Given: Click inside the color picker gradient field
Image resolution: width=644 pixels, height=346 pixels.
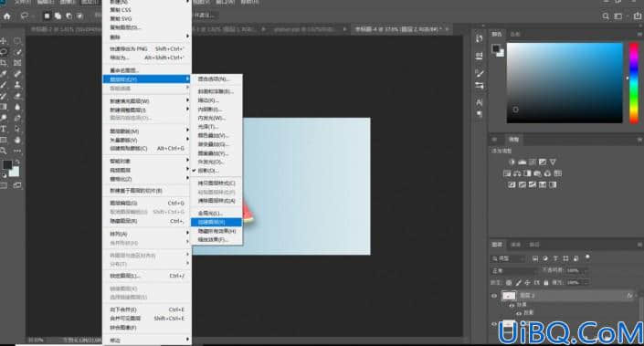Looking at the screenshot, I should (x=565, y=82).
